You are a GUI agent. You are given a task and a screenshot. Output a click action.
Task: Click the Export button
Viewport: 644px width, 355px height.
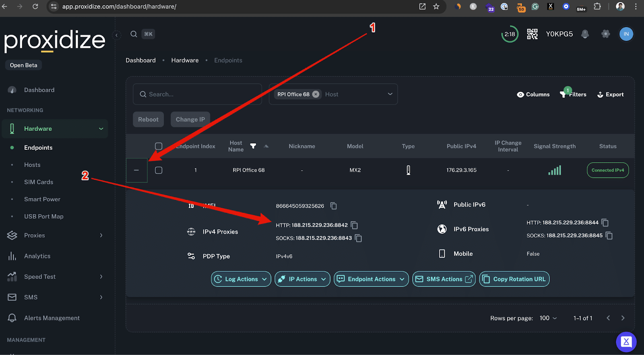click(610, 94)
